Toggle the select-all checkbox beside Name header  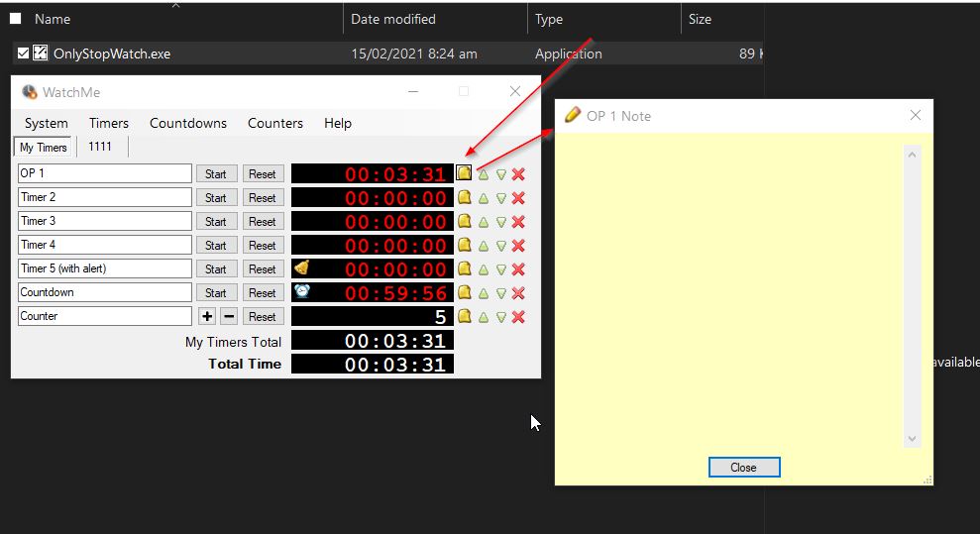click(15, 18)
